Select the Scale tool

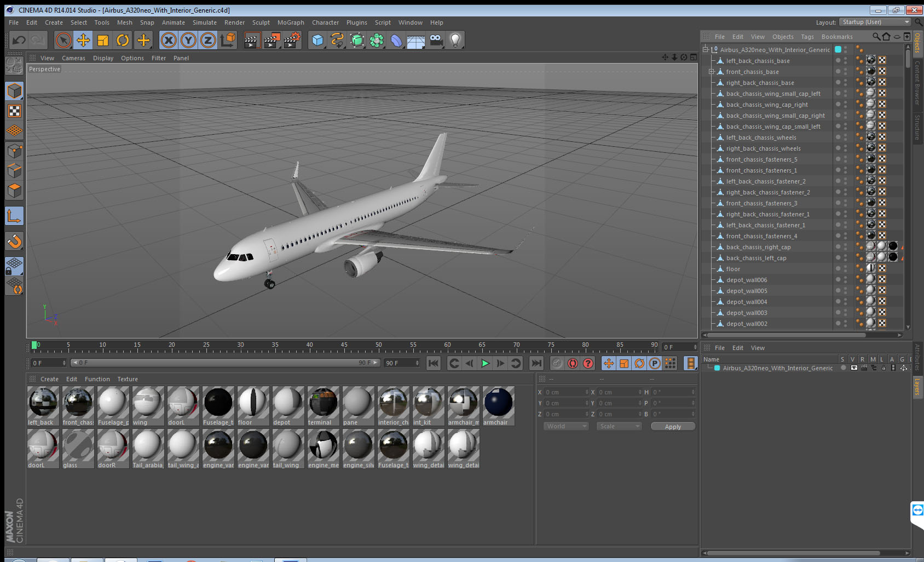pos(103,40)
